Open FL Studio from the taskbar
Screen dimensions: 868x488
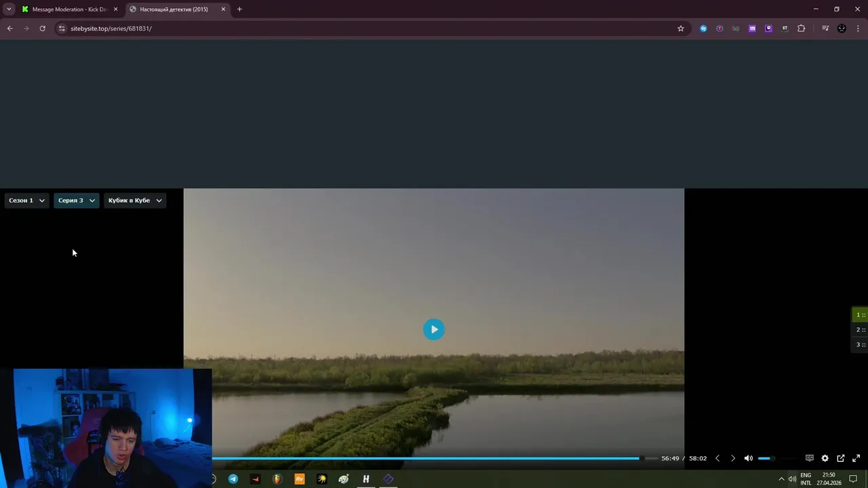tap(277, 479)
